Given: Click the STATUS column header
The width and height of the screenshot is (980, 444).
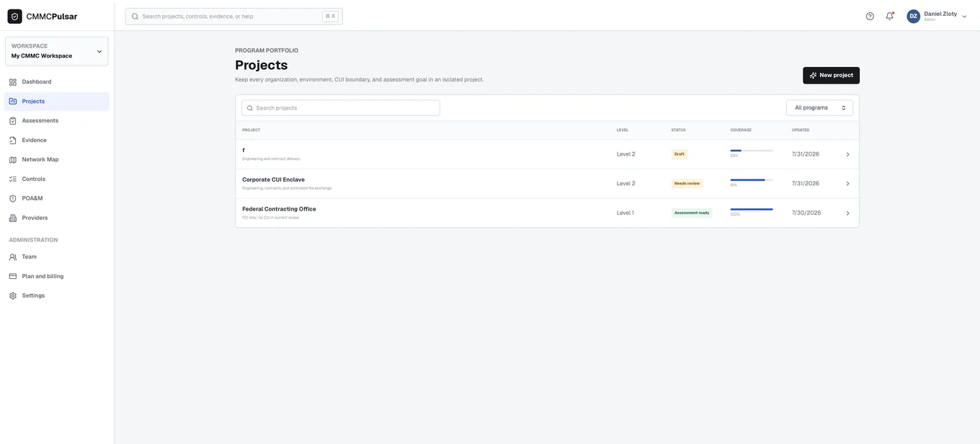Looking at the screenshot, I should [679, 130].
